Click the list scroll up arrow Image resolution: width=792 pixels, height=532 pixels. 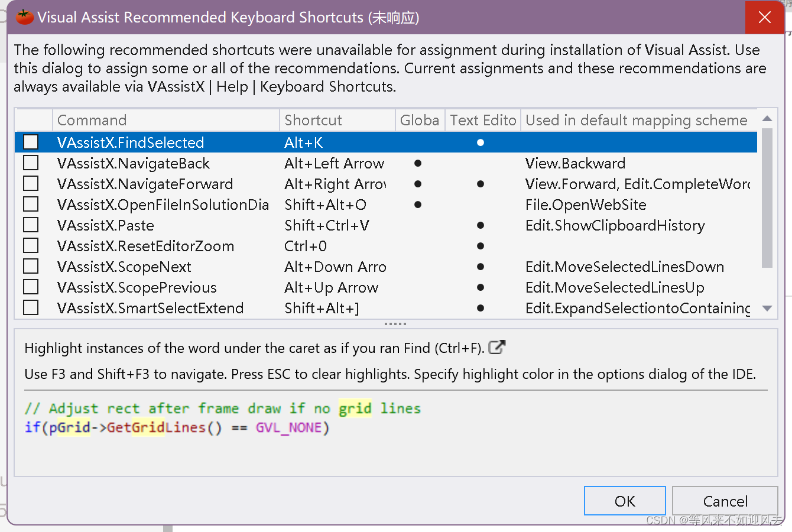pyautogui.click(x=767, y=119)
